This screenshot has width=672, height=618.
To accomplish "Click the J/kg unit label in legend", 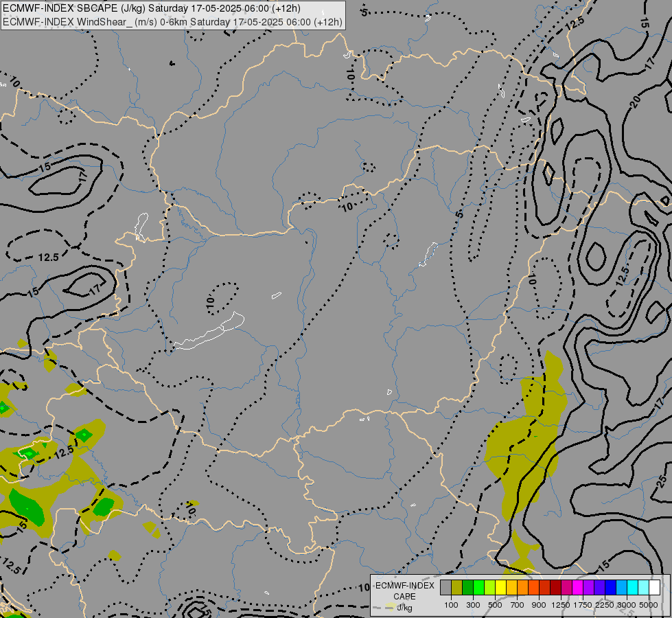I will tap(404, 608).
